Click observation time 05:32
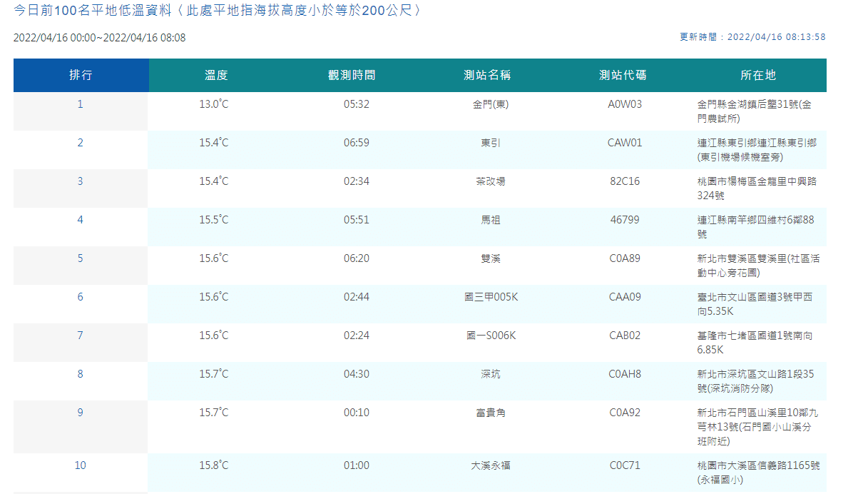This screenshot has width=868, height=494. pyautogui.click(x=357, y=104)
